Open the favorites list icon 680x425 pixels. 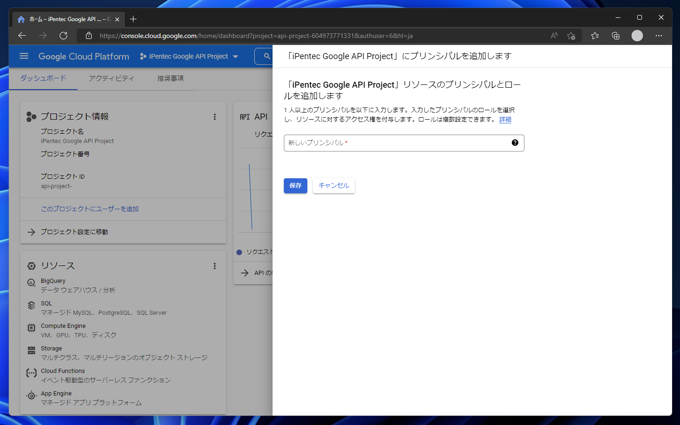(x=595, y=36)
